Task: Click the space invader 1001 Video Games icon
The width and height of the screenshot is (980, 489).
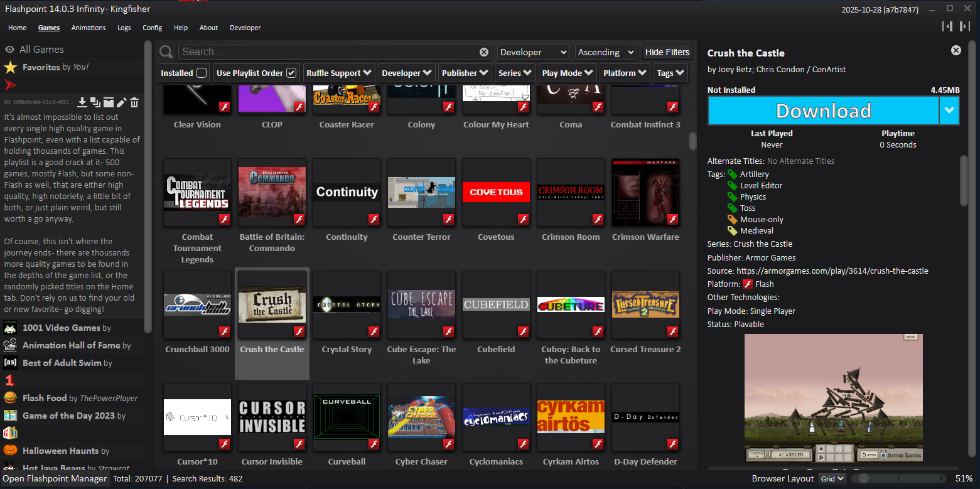Action: pyautogui.click(x=10, y=328)
